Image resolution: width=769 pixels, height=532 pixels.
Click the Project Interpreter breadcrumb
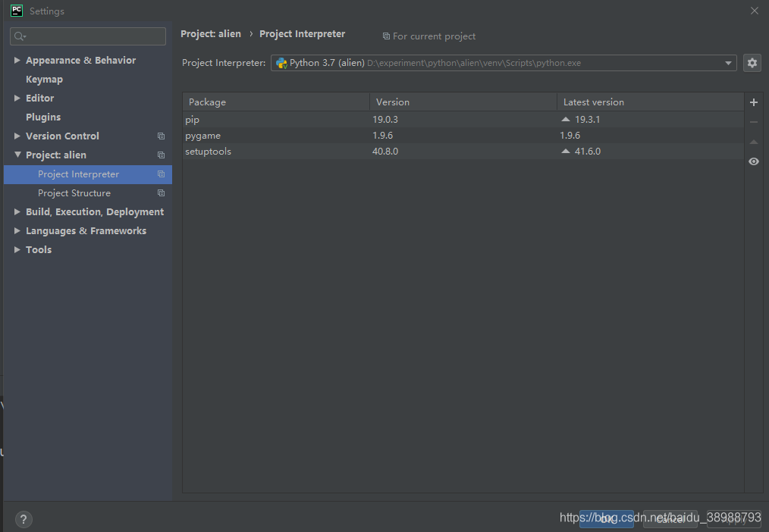(302, 33)
